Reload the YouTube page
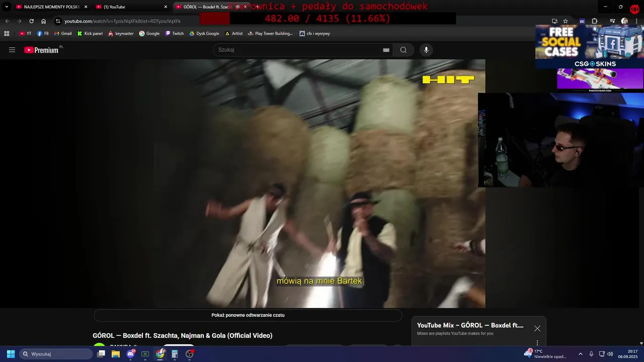This screenshot has width=644, height=362. pyautogui.click(x=31, y=21)
